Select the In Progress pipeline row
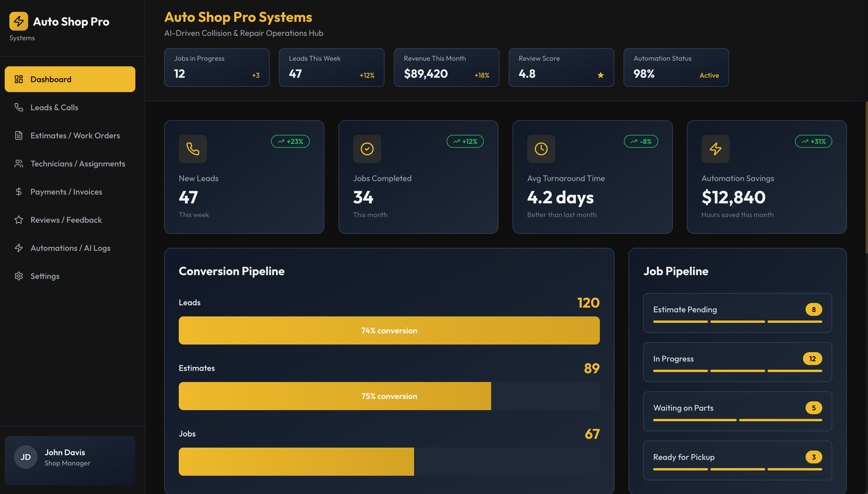The image size is (868, 494). tap(737, 362)
